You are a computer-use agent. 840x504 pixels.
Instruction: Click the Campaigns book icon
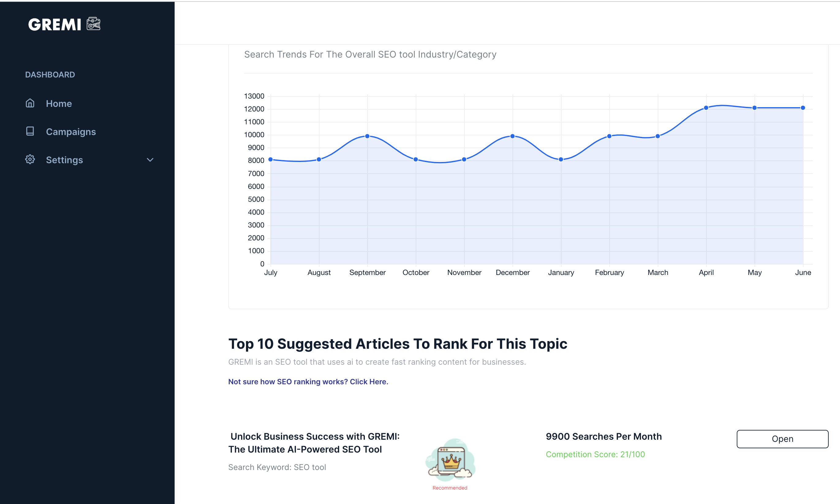30,131
